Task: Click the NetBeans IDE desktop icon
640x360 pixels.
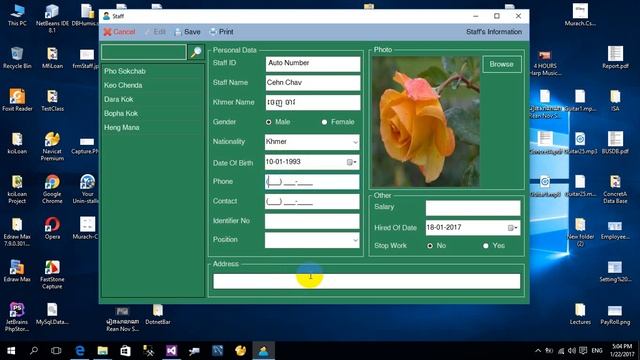Action: tap(52, 18)
